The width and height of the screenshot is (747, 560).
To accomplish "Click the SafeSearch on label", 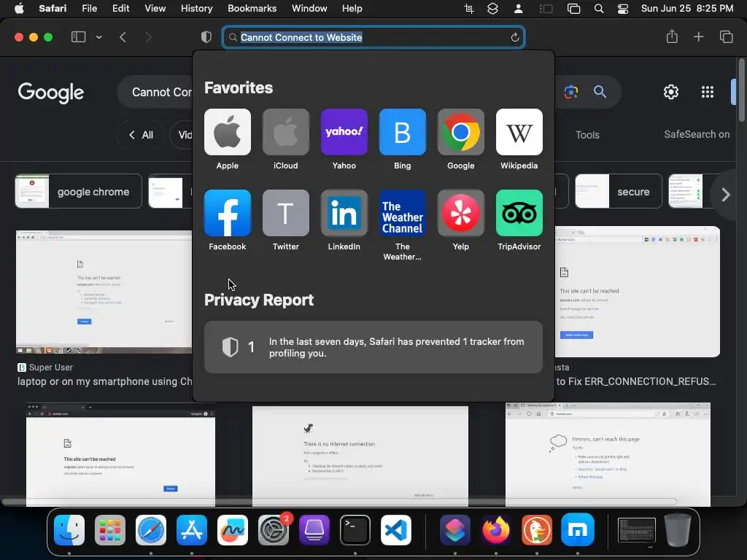I will 697,134.
